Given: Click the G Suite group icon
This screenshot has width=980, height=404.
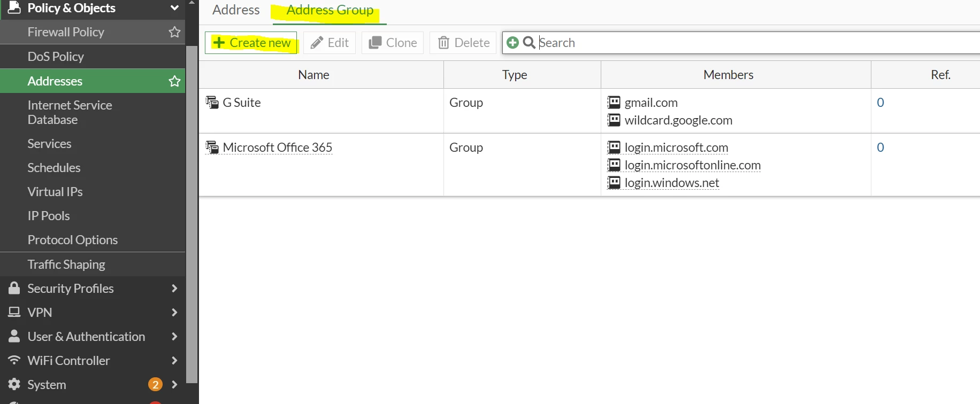Looking at the screenshot, I should [212, 102].
